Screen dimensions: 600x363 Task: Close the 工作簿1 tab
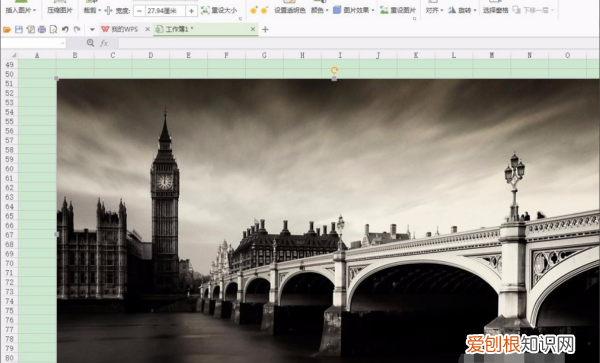253,29
